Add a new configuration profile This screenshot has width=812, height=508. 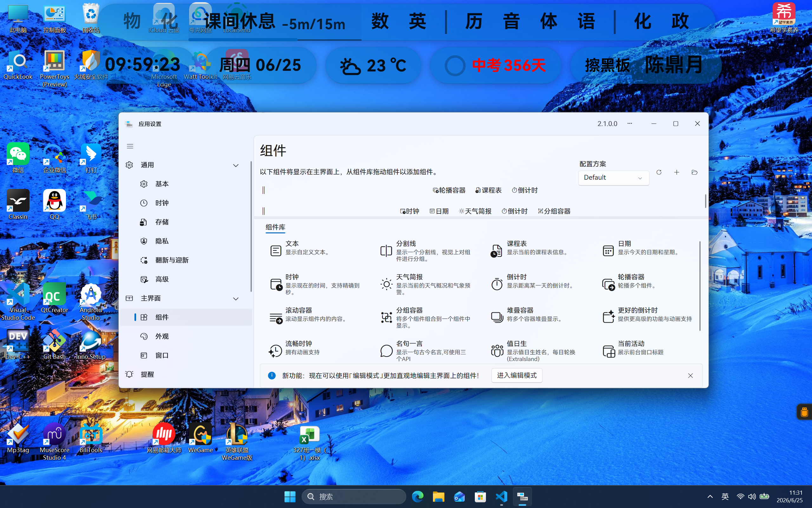pos(677,172)
